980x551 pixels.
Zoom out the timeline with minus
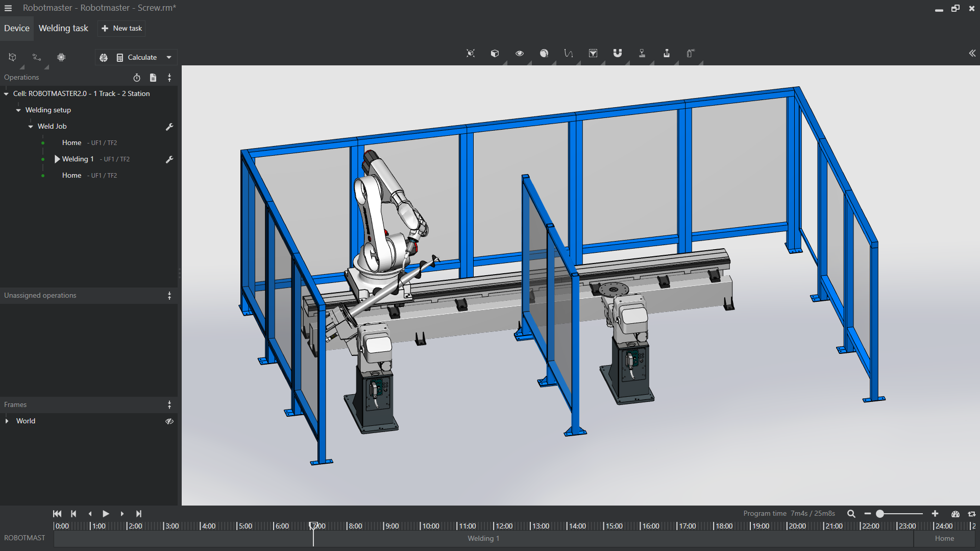pyautogui.click(x=867, y=514)
